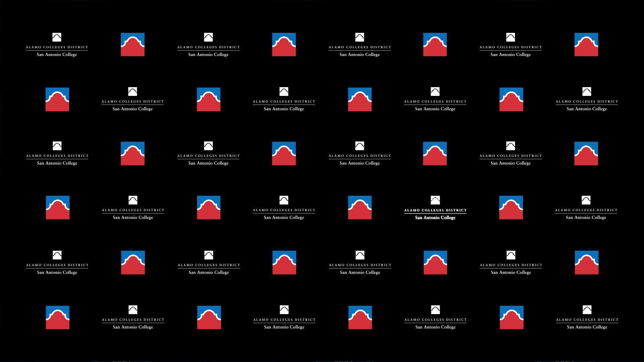The image size is (644, 362).
Task: Click the small white arch icon in the bottom-right logo
Action: click(587, 309)
